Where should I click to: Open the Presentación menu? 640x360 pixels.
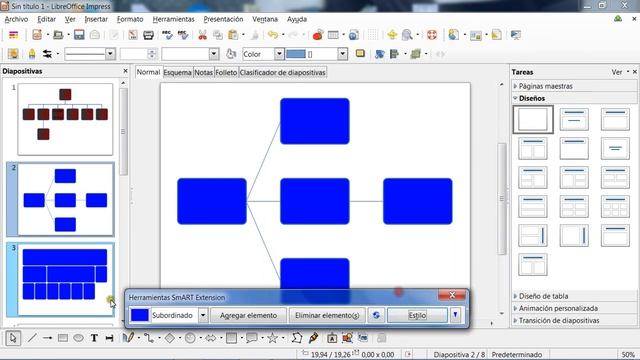[x=223, y=19]
